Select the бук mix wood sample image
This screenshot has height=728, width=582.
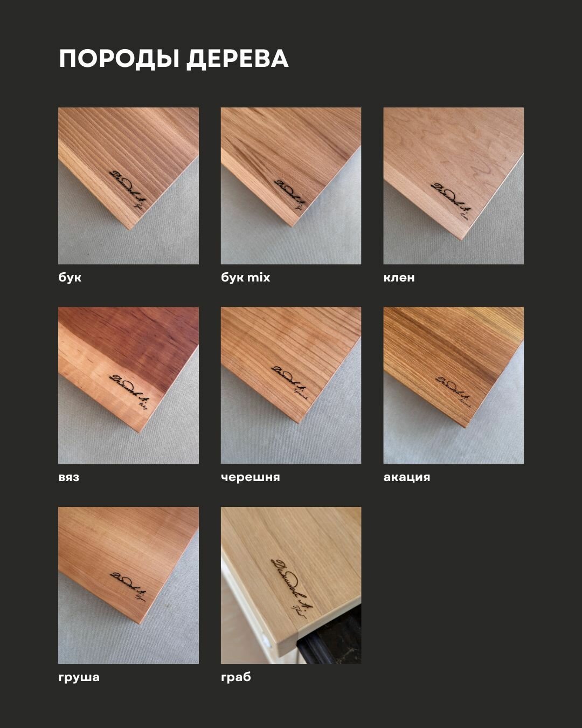[291, 186]
